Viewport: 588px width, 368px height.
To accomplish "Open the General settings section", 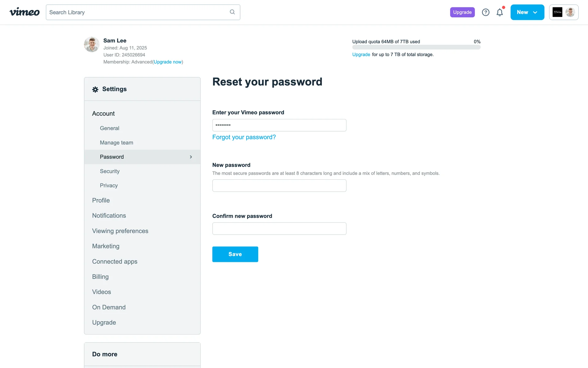I will [x=109, y=128].
